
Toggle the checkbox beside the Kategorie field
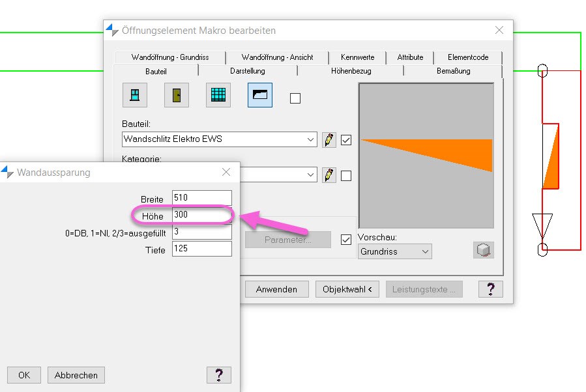(x=346, y=175)
